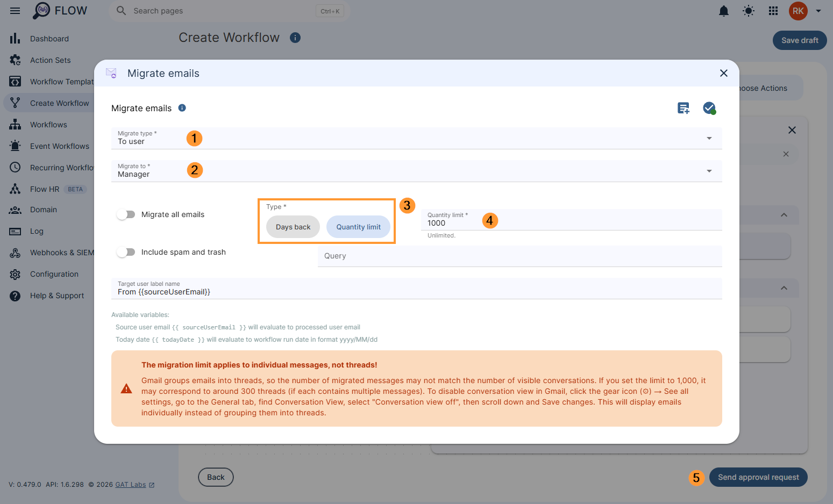Image resolution: width=833 pixels, height=504 pixels.
Task: Click the Create Workflow branch icon
Action: pyautogui.click(x=15, y=103)
